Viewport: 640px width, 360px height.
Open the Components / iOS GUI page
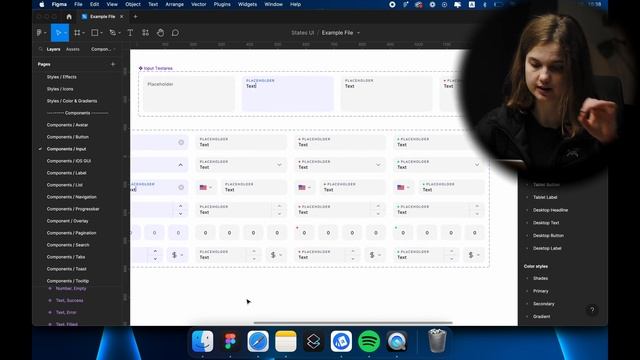(69, 161)
